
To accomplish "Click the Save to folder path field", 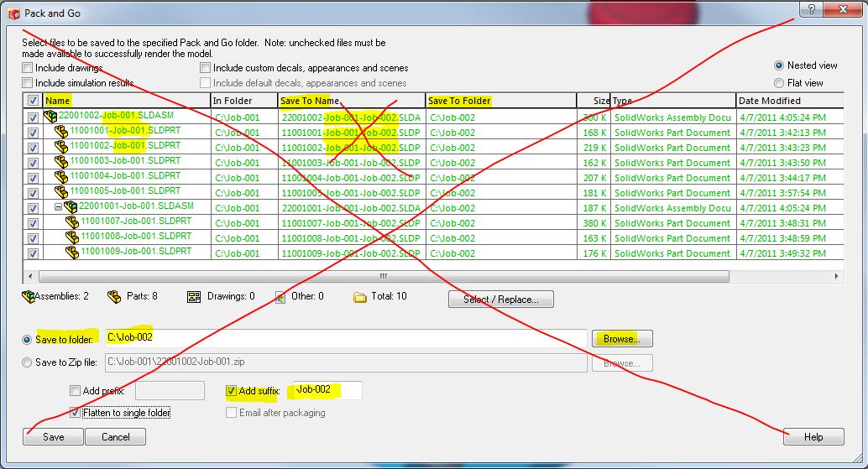I will [345, 338].
